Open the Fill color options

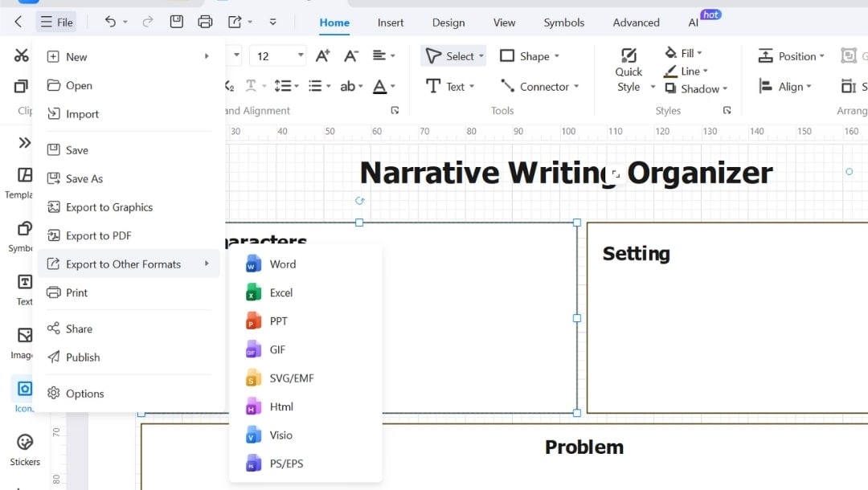[x=684, y=53]
